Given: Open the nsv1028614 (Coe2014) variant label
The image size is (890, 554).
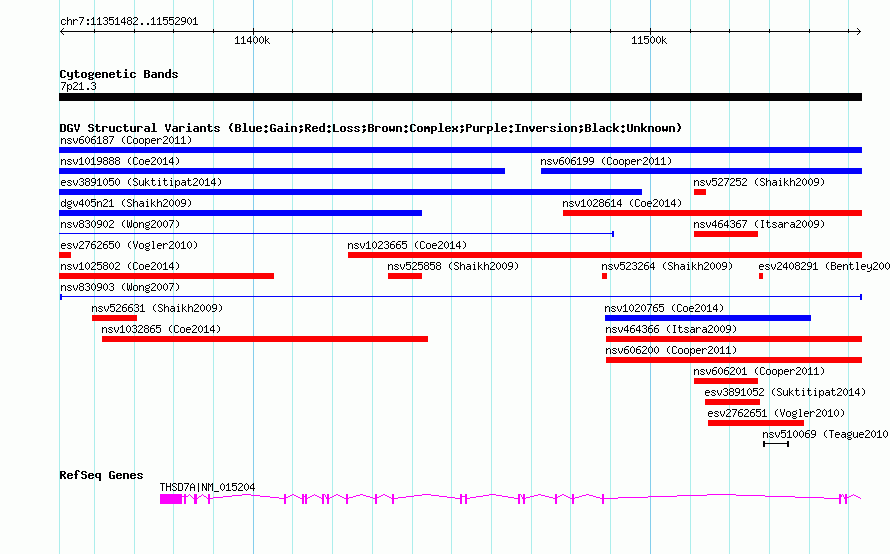Looking at the screenshot, I should coord(622,203).
